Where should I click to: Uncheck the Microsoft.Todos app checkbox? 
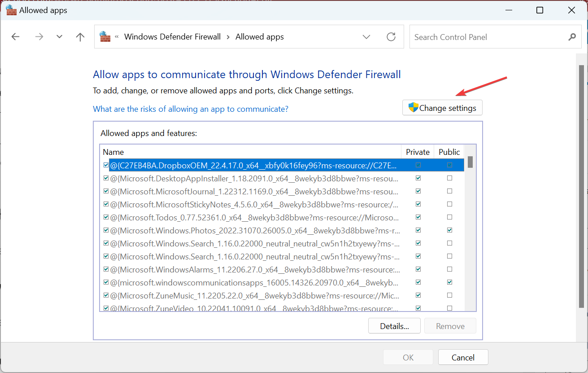click(x=106, y=217)
